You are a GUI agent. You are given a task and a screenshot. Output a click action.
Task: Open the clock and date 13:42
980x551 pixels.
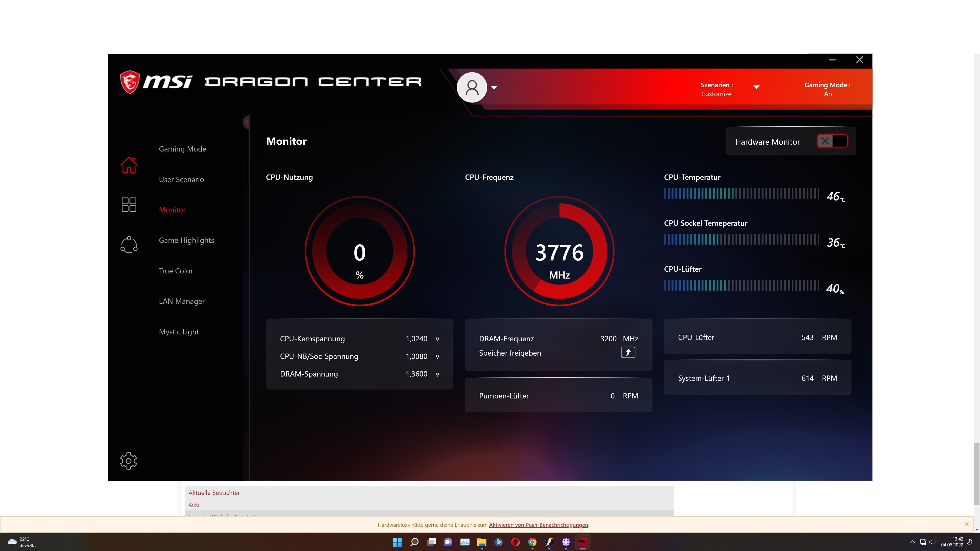pos(952,542)
